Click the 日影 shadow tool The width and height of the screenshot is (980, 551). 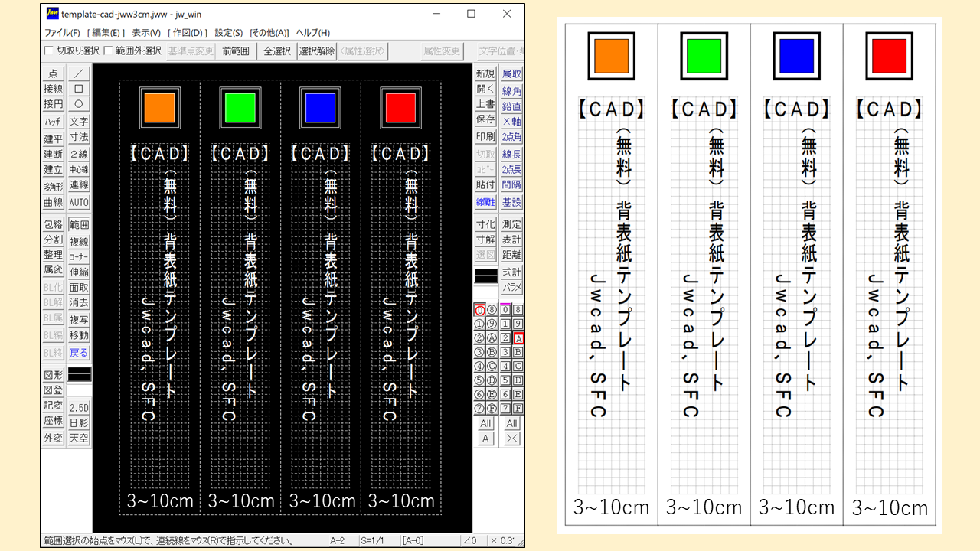click(x=79, y=422)
